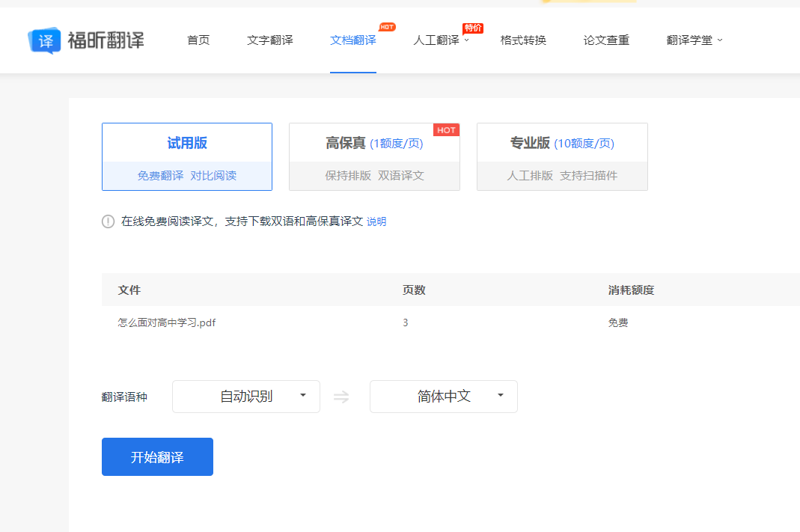Click the 福昕翻译 brand name text
The image size is (800, 532).
point(106,40)
